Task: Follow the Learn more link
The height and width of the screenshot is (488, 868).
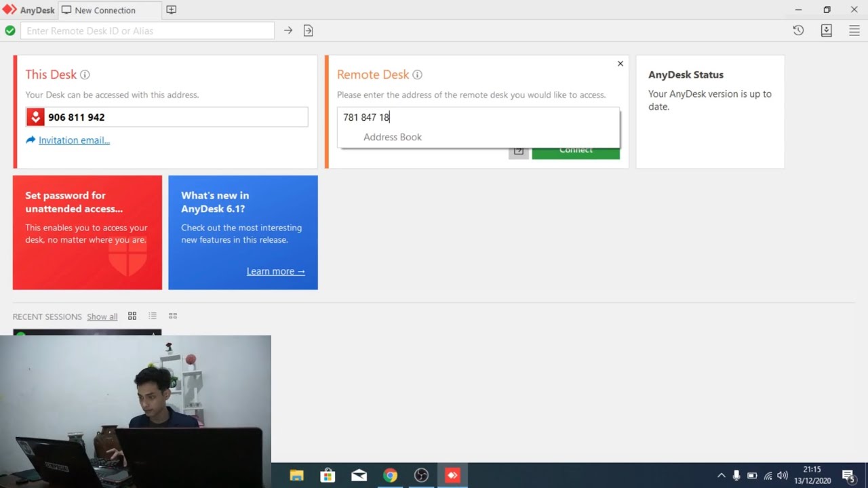Action: (276, 271)
